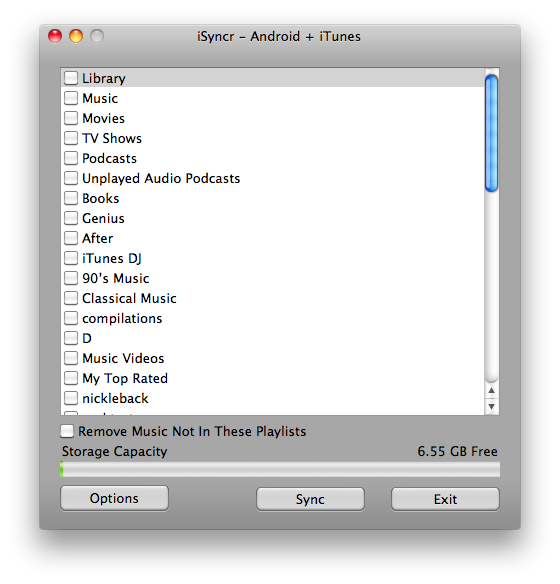Image resolution: width=560 pixels, height=584 pixels.
Task: Tick the Music playlist checkbox
Action: [x=71, y=98]
